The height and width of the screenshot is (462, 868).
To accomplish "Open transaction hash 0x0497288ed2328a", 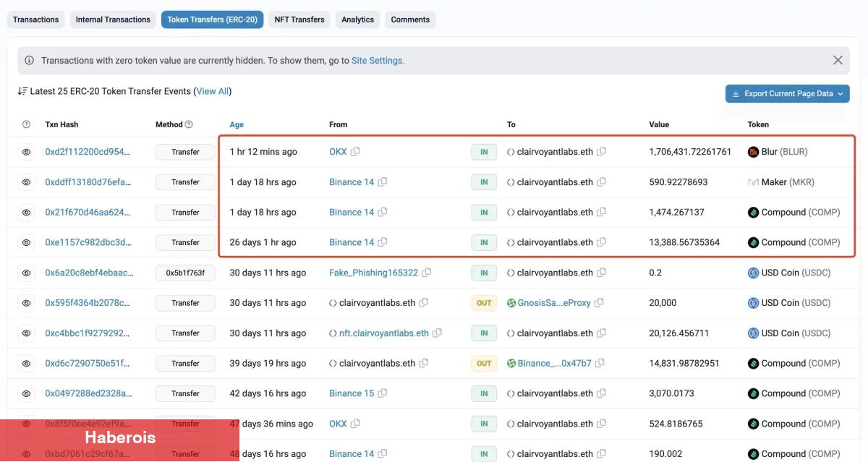I will click(88, 393).
